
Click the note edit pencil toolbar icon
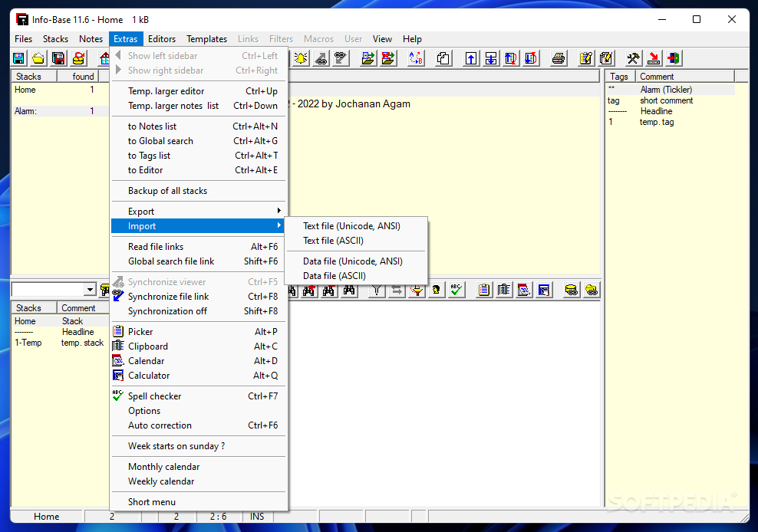(585, 58)
